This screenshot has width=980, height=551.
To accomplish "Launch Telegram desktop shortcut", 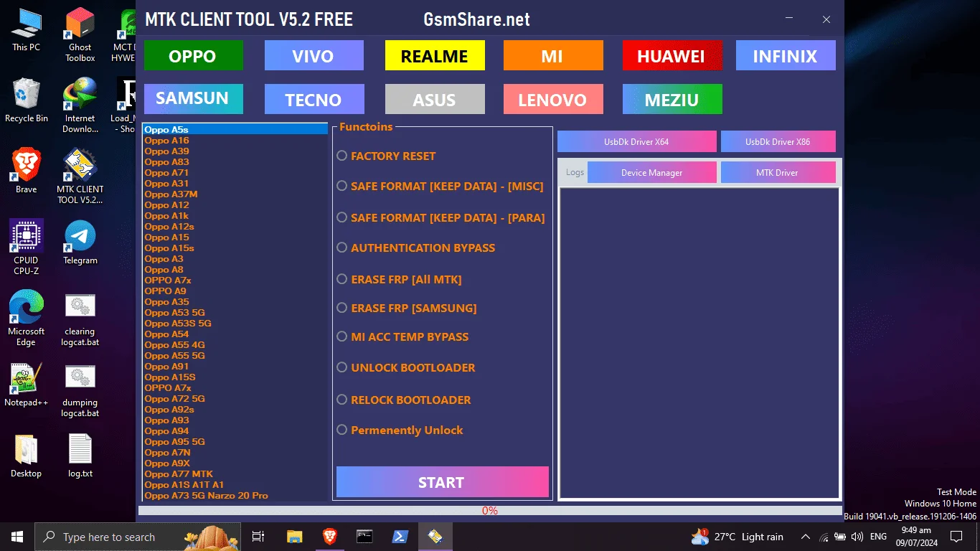I will click(80, 242).
